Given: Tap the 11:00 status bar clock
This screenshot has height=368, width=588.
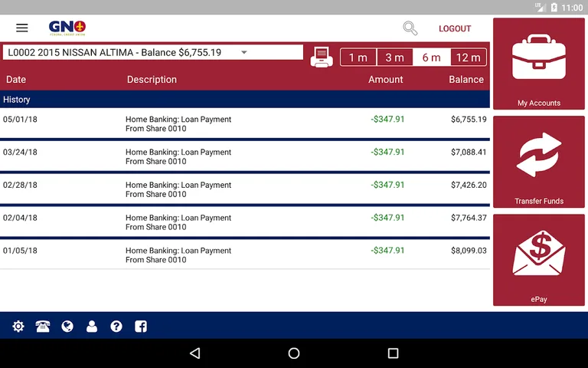Looking at the screenshot, I should pyautogui.click(x=572, y=8).
